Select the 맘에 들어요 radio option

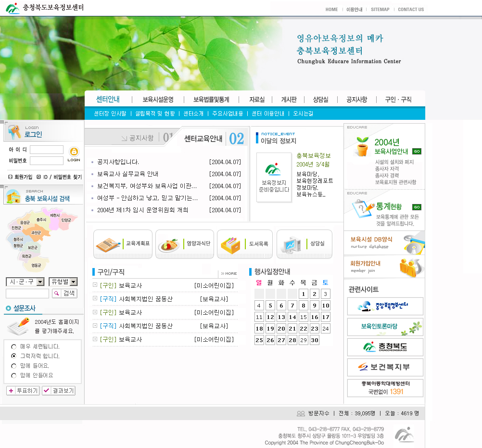[14, 366]
